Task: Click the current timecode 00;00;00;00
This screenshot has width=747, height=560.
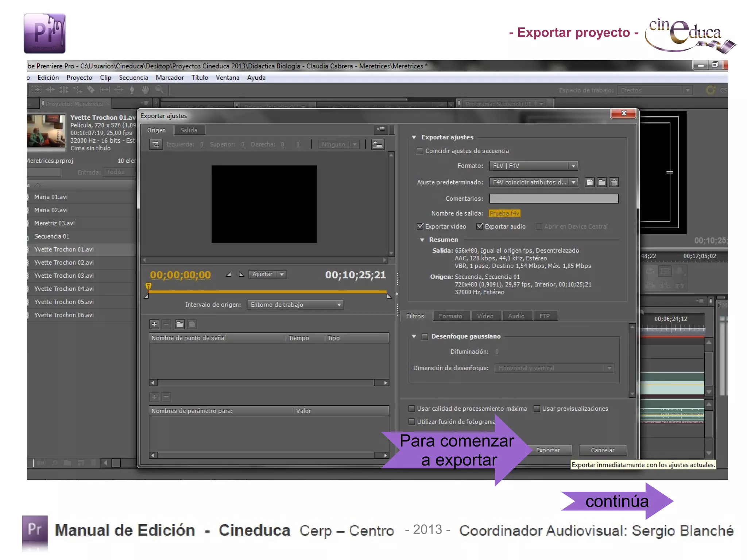Action: (x=180, y=274)
